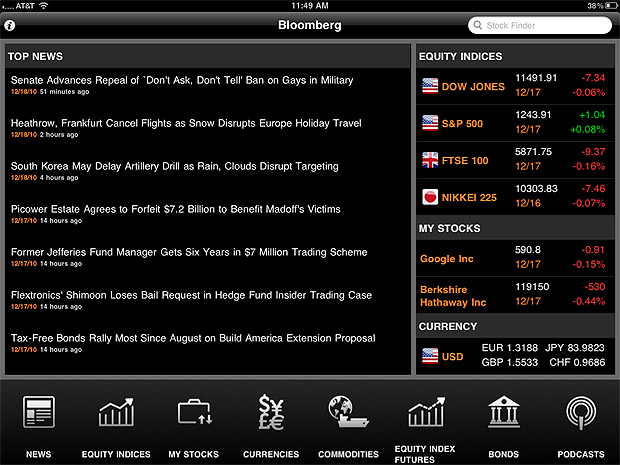Tap the Wi-Fi icon in status bar
The image size is (620, 465).
pyautogui.click(x=43, y=6)
